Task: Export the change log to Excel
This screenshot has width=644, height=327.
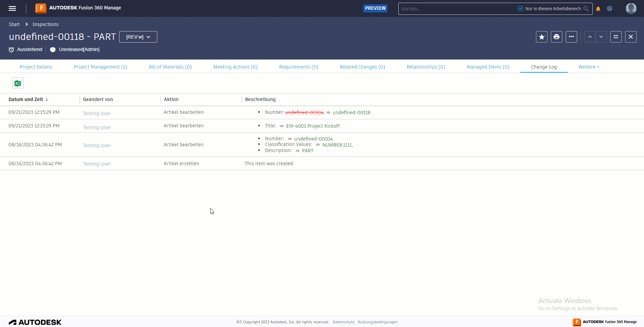Action: 18,83
